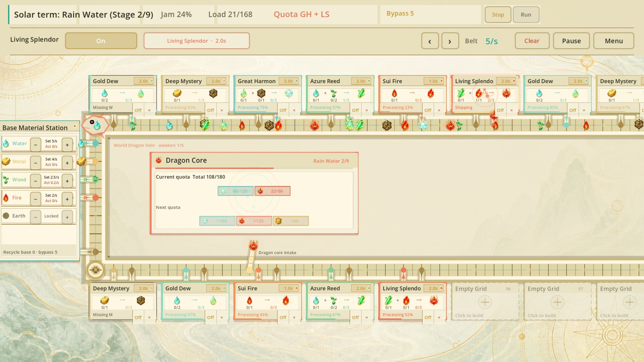Increase Water supply rate
The height and width of the screenshot is (362, 644).
67,145
